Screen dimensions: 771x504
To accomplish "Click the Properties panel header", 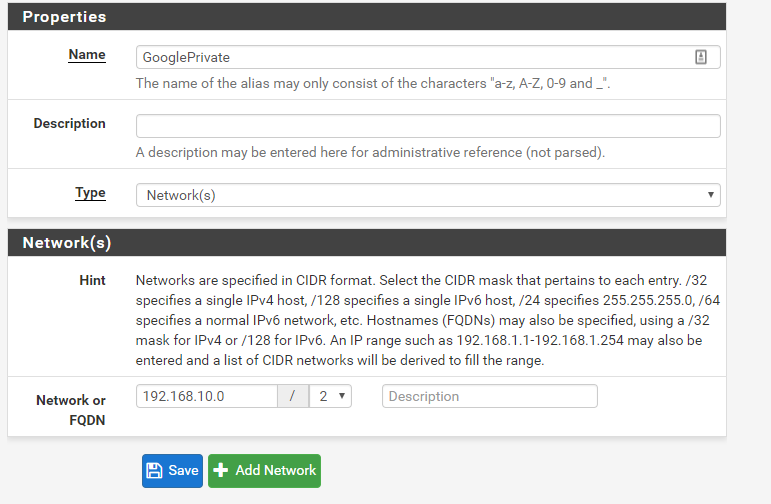I will click(x=367, y=17).
